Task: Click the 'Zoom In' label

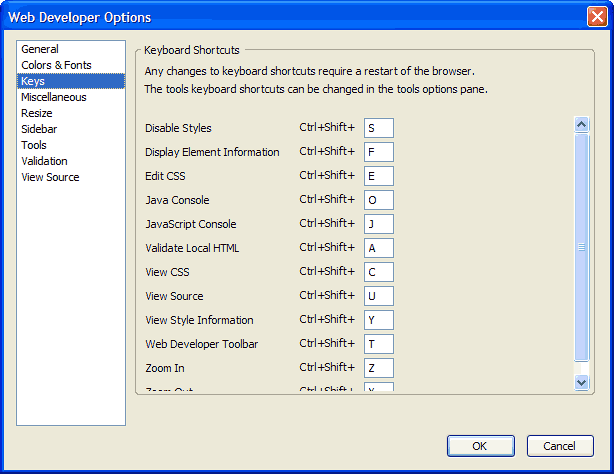Action: [165, 368]
